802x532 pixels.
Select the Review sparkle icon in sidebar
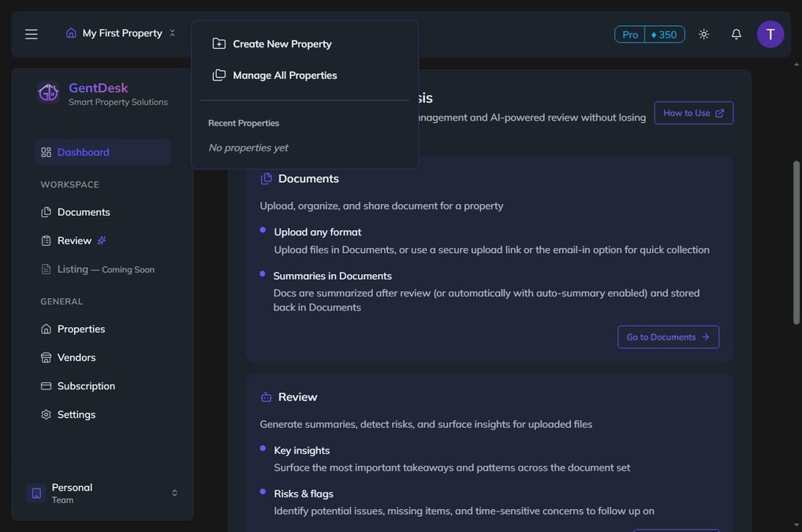coord(99,240)
